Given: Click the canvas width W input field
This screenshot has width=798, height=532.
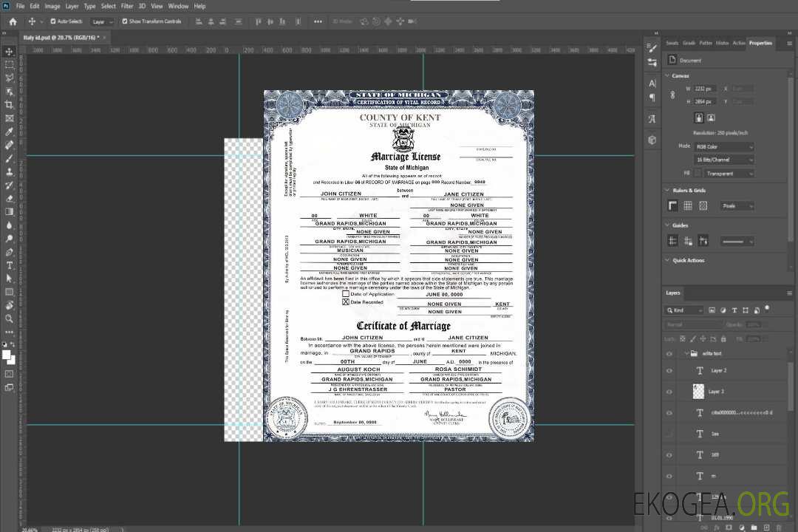Looking at the screenshot, I should click(705, 89).
